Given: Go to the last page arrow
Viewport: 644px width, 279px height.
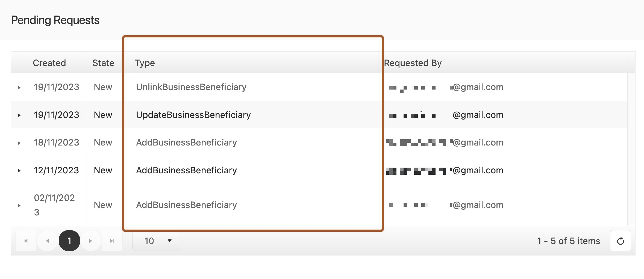Looking at the screenshot, I should pyautogui.click(x=112, y=241).
